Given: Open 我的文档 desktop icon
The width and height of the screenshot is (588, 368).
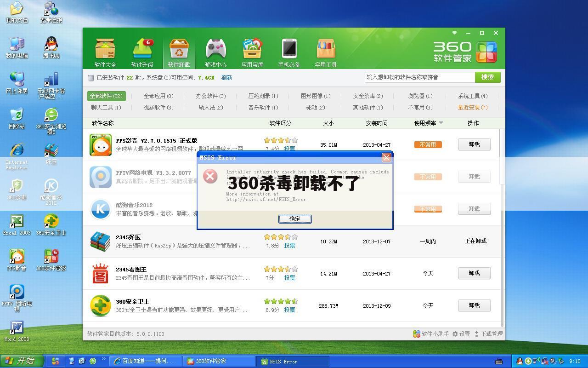Looking at the screenshot, I should tap(17, 12).
